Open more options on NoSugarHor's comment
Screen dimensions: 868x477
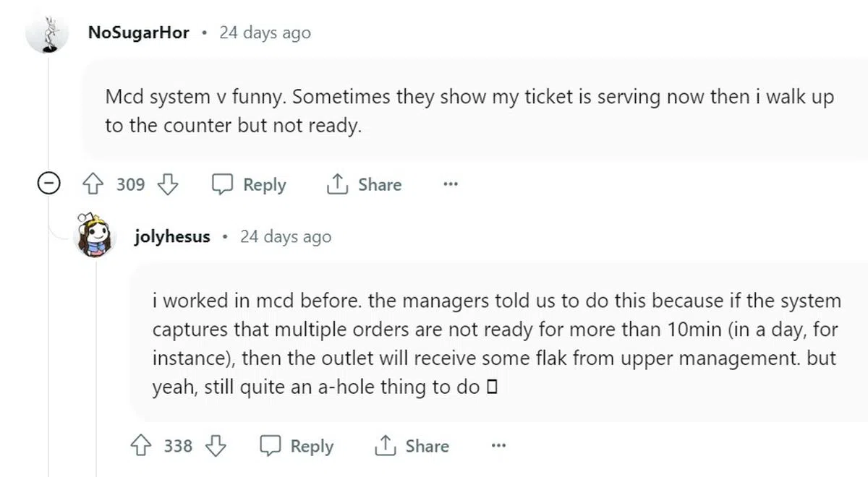[x=451, y=185]
